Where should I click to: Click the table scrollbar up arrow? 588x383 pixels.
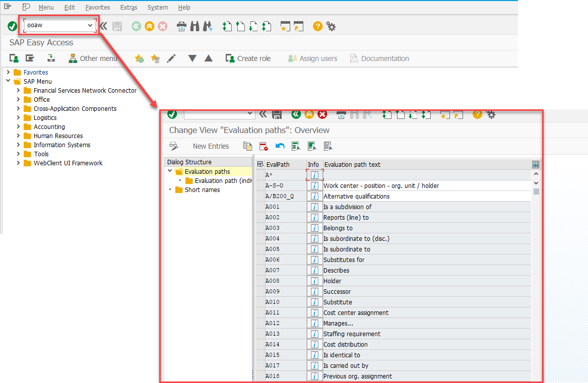(x=536, y=173)
